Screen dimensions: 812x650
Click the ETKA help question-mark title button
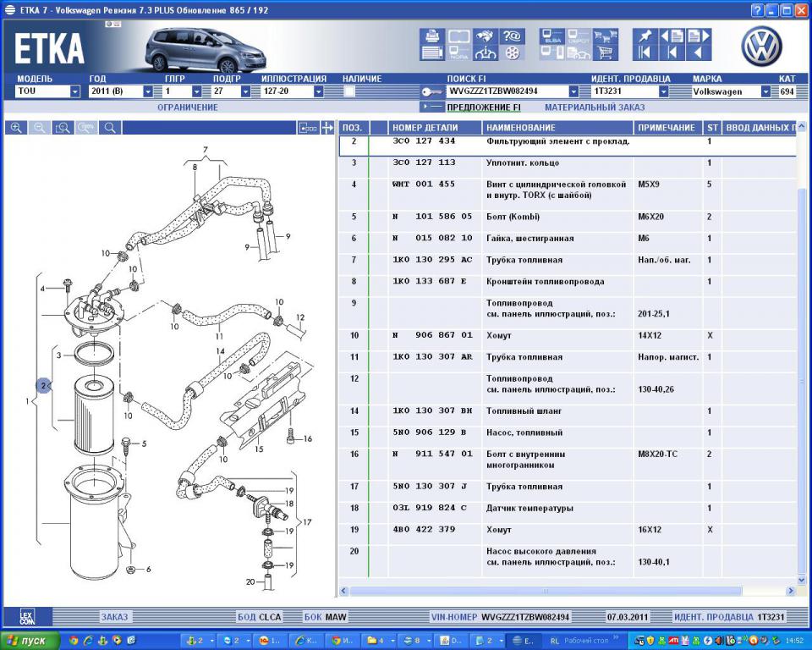pyautogui.click(x=756, y=10)
